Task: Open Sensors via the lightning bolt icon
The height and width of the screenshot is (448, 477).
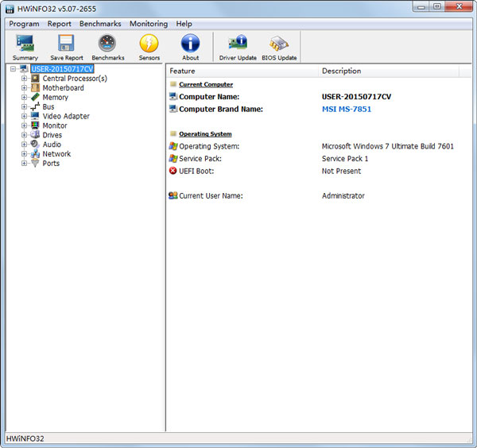Action: point(149,43)
